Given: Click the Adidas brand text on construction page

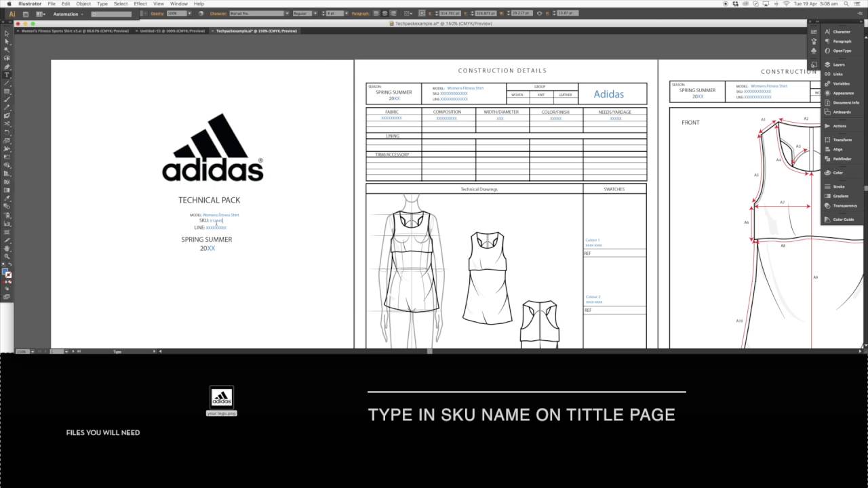Looking at the screenshot, I should pos(608,94).
